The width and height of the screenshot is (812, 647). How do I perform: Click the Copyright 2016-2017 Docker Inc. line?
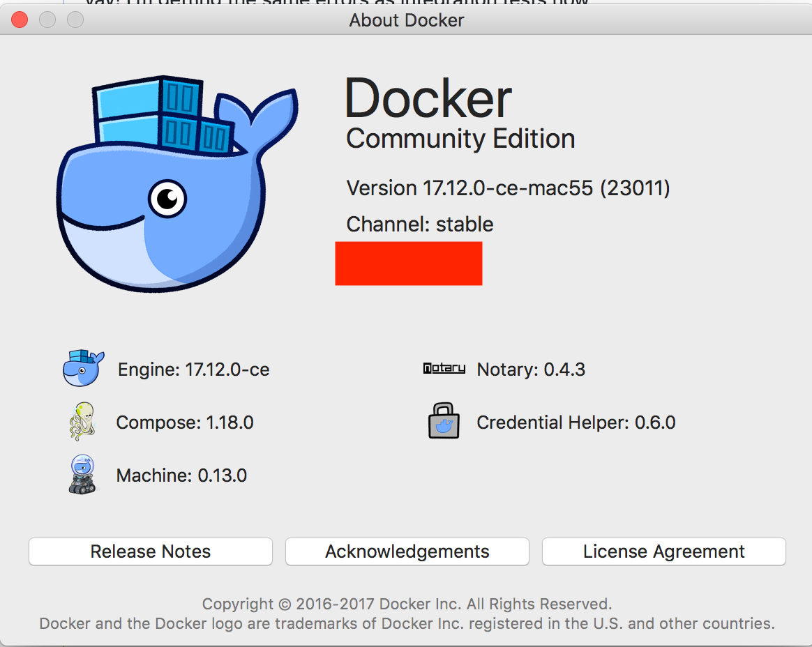[x=407, y=604]
